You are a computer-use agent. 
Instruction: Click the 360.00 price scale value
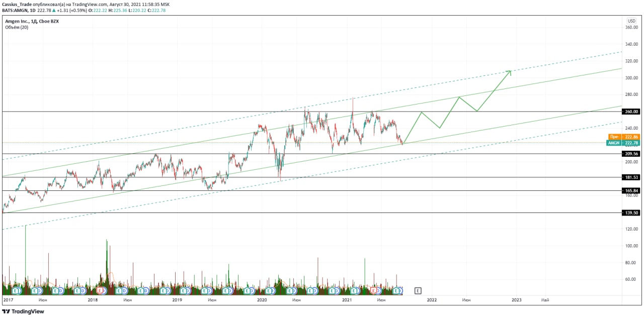coord(632,28)
